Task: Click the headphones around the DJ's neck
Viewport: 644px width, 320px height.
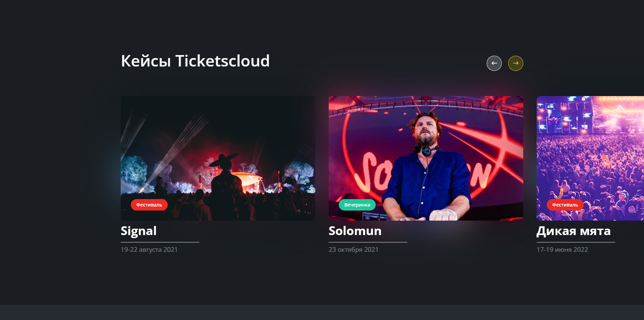Action: pyautogui.click(x=425, y=150)
